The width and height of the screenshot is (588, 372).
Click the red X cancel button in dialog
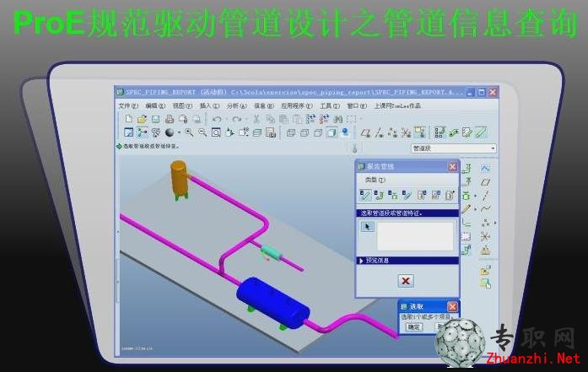pos(406,281)
